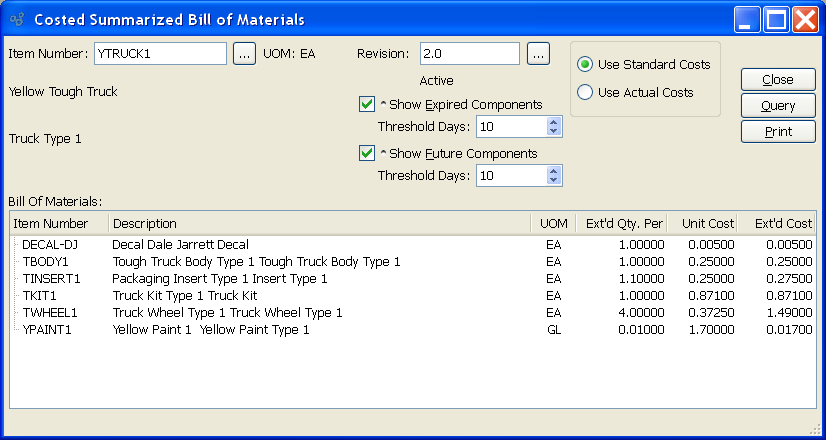Click into the Revision field
Screen dimensions: 826x440
pyautogui.click(x=469, y=54)
